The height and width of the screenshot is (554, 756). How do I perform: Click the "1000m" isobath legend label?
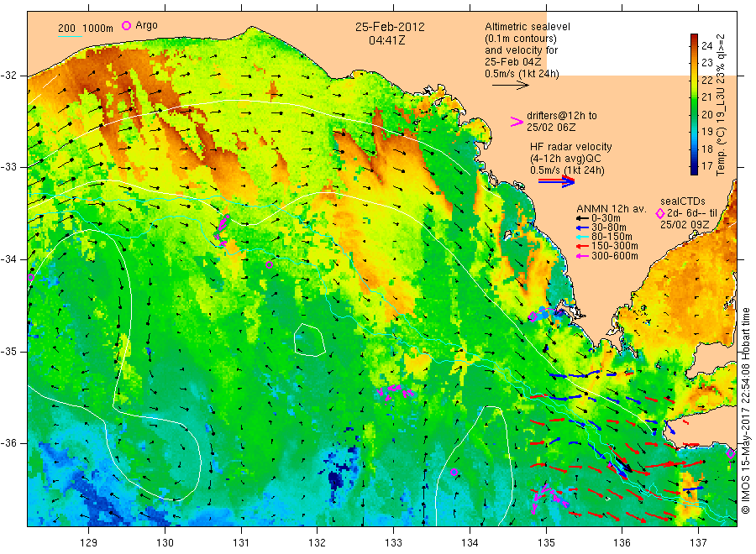click(98, 29)
